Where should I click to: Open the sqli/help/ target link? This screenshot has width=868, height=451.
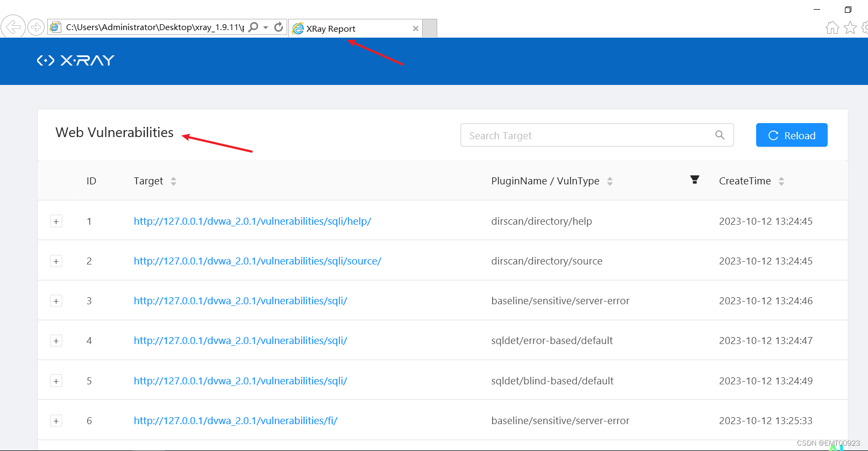pos(252,221)
